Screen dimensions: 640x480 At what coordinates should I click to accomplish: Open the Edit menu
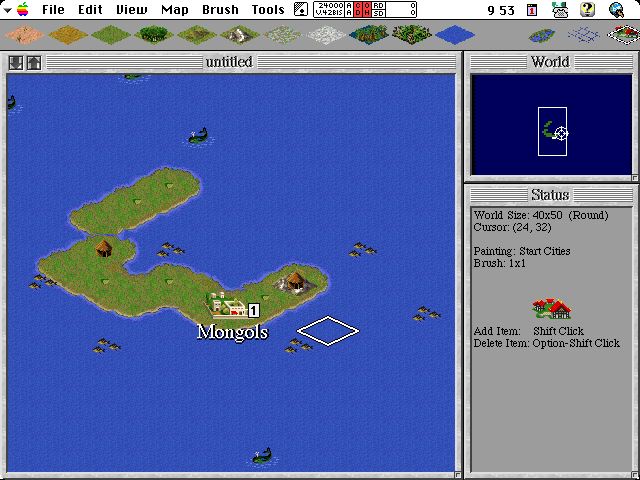coord(90,9)
